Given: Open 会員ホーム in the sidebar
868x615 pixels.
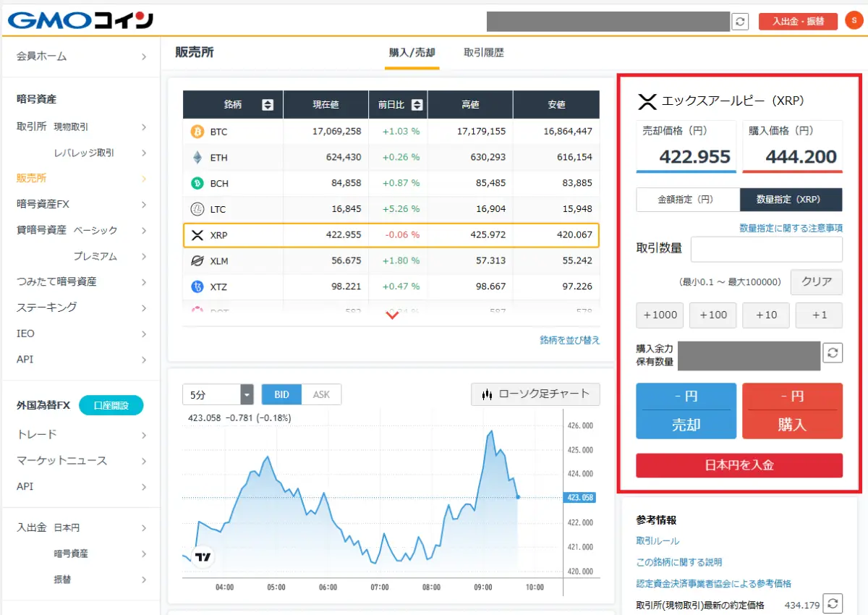Looking at the screenshot, I should (81, 56).
